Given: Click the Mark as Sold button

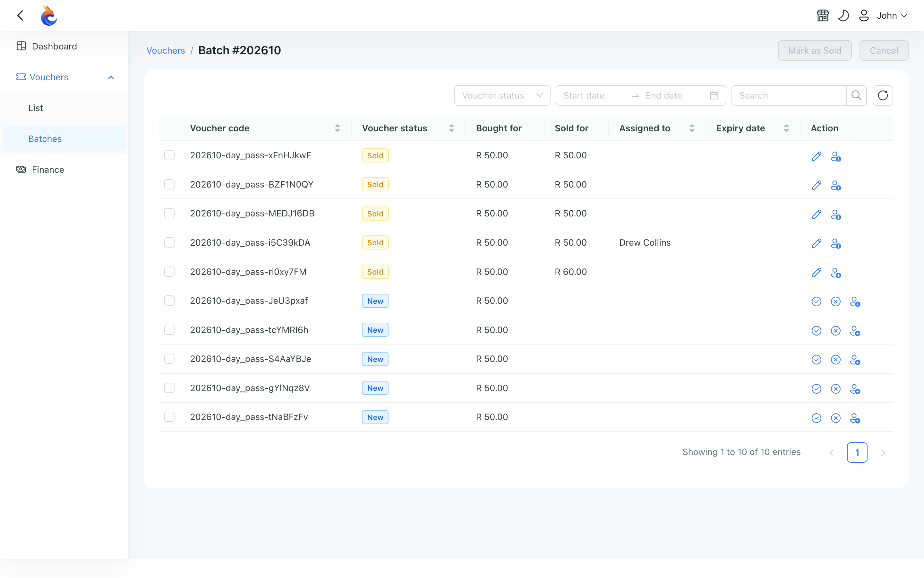Looking at the screenshot, I should tap(815, 50).
